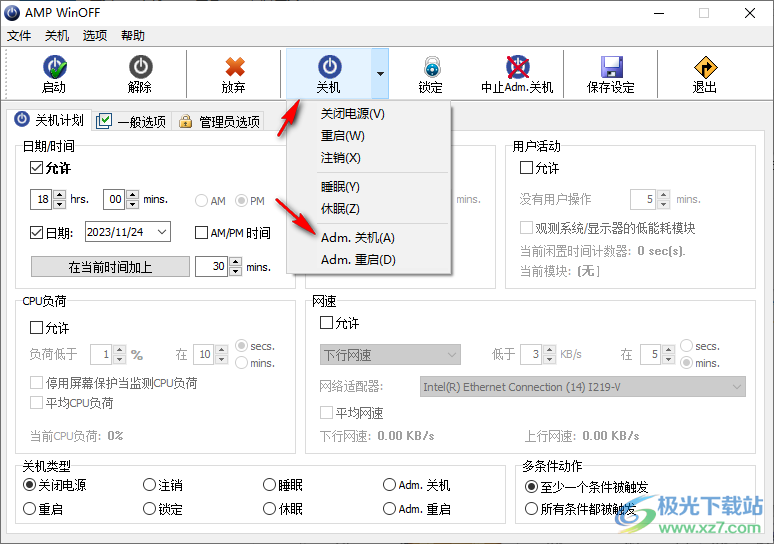Click the AMP WinOFF title bar app icon
774x544 pixels.
(12, 12)
